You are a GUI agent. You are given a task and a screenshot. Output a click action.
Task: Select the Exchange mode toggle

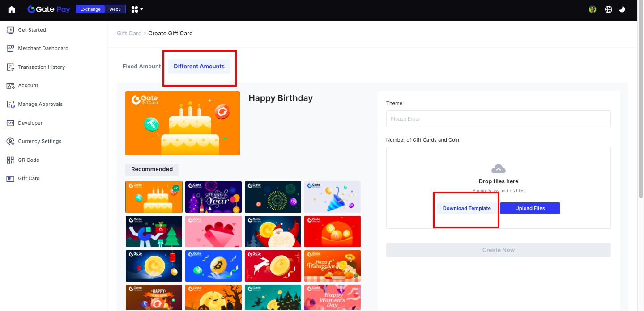(90, 9)
